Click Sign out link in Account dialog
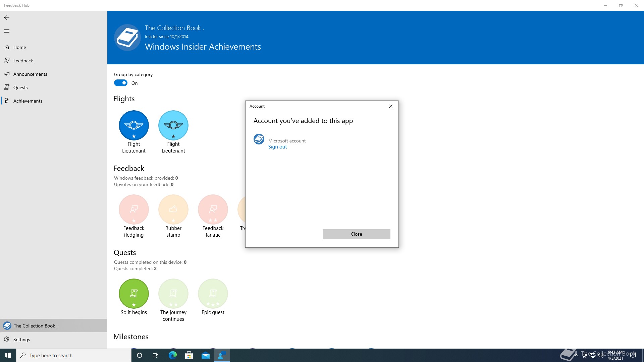Viewport: 644px width, 362px height. [x=277, y=147]
